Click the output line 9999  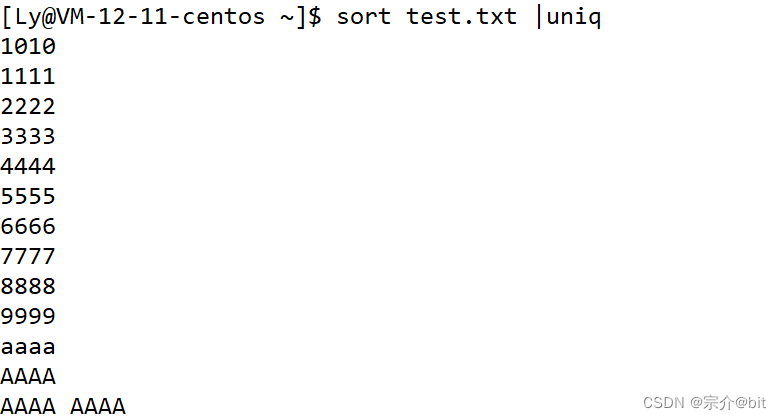28,316
